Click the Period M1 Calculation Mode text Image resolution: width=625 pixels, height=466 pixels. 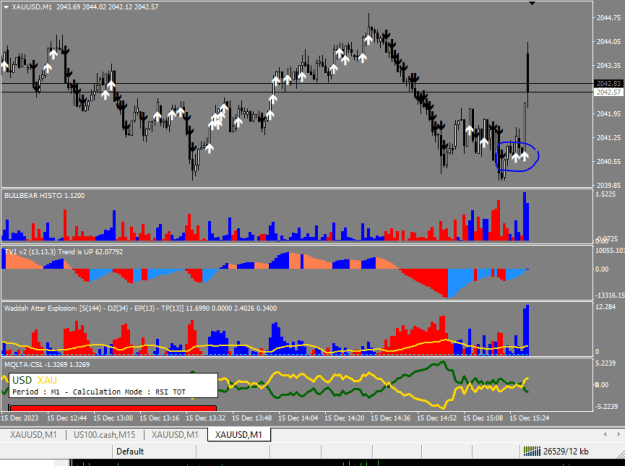coord(99,392)
